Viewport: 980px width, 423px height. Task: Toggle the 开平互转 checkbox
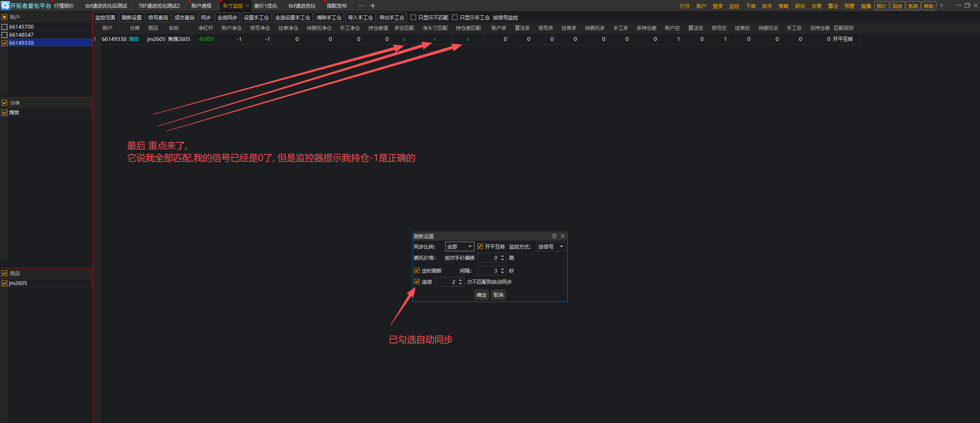pos(480,247)
